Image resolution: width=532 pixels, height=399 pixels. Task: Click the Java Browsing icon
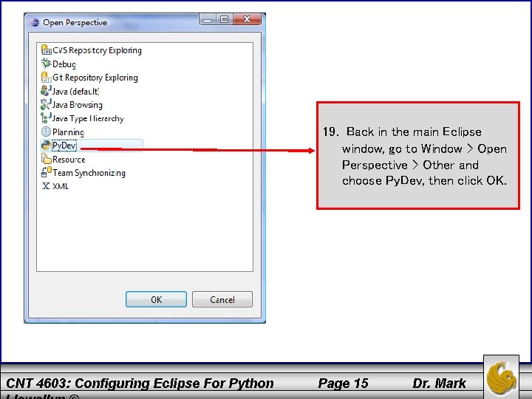coord(46,104)
